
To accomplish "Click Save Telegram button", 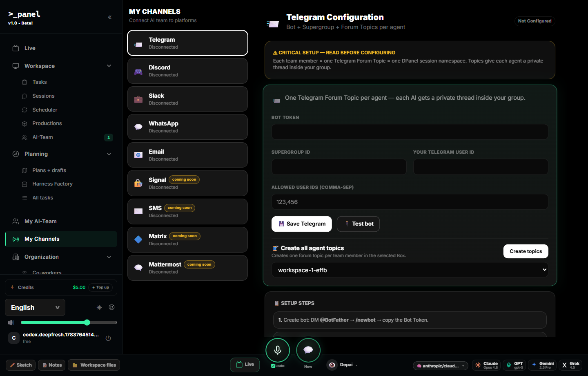I will point(302,224).
